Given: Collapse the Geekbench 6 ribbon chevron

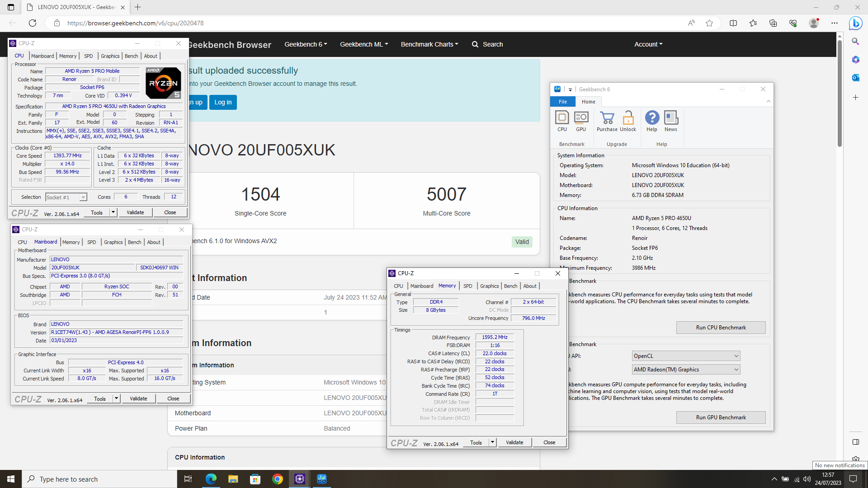Looking at the screenshot, I should (768, 102).
